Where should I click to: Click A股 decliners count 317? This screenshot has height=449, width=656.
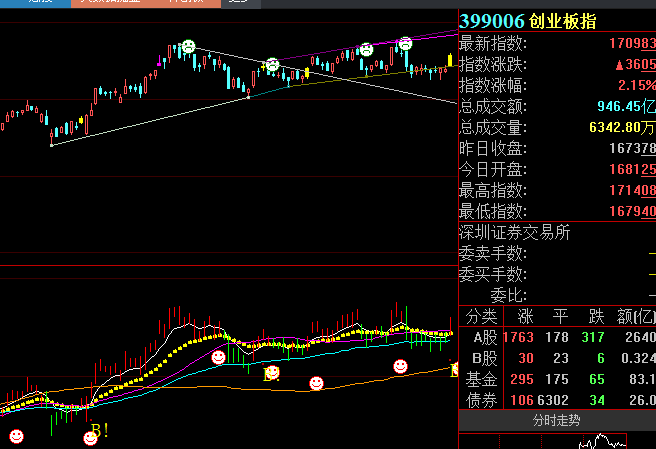point(593,337)
